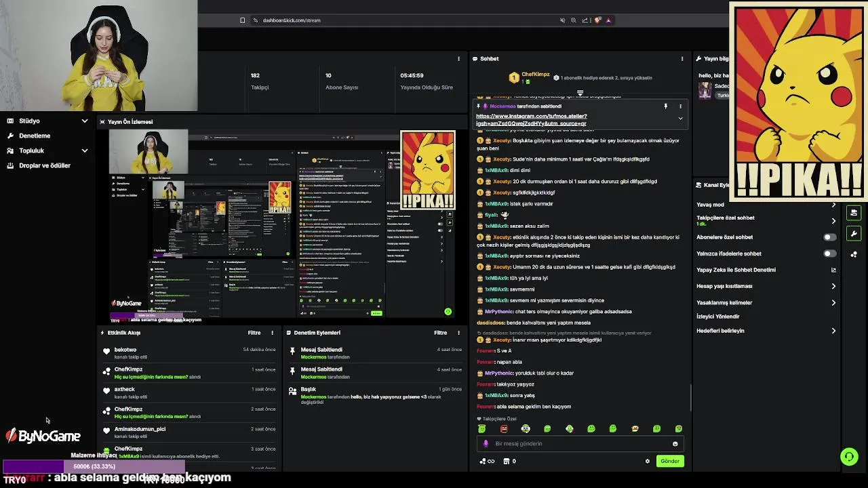The width and height of the screenshot is (868, 488).
Task: Open the pinned message three-dot options
Action: tap(680, 106)
